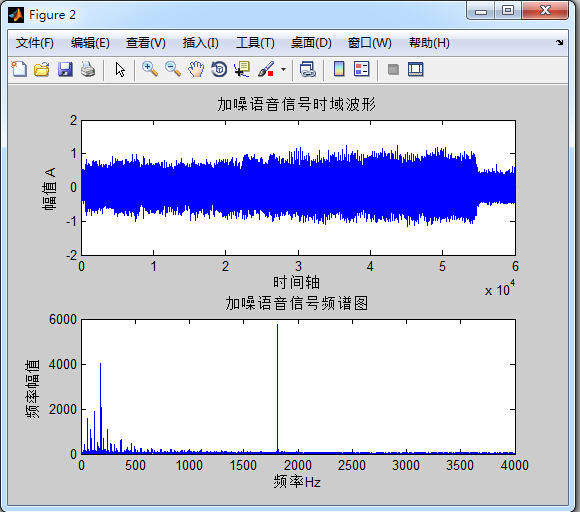
Task: Select the Edit Plot arrow tool
Action: coord(120,70)
